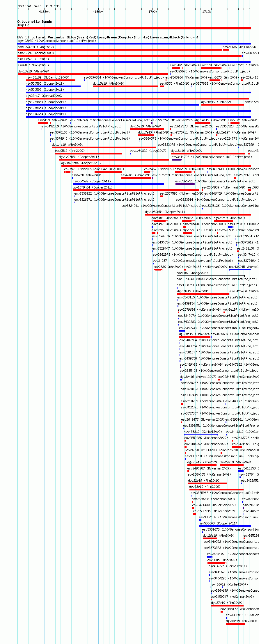This screenshot has height=644, width=259.
Task: Select dgv16e19 (Ahn2009) label
Action: (x=146, y=126)
